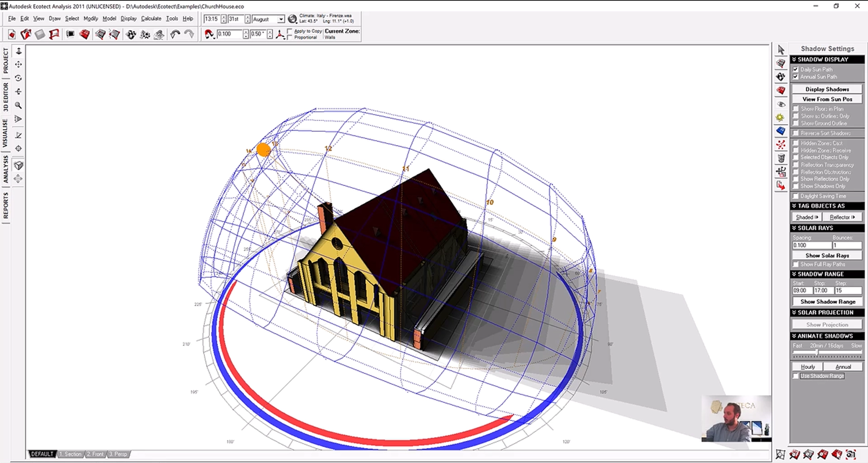This screenshot has width=868, height=463.
Task: Click the solar rays Spacing field
Action: 811,245
